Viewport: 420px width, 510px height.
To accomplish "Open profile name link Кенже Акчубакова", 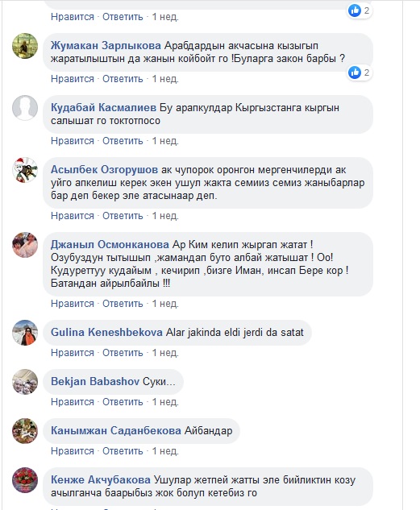I will [101, 479].
